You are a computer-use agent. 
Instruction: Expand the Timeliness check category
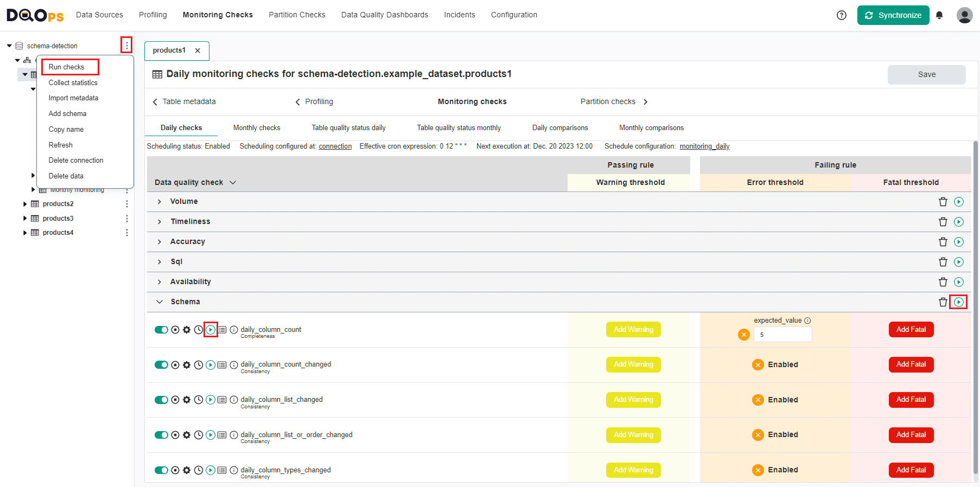pos(160,222)
